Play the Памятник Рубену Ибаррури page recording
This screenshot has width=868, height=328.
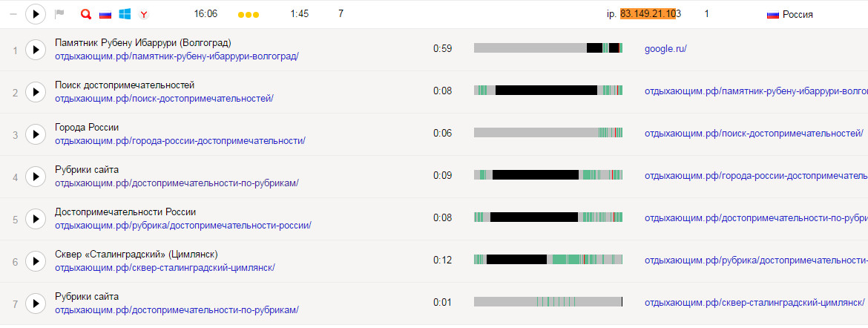(x=36, y=50)
